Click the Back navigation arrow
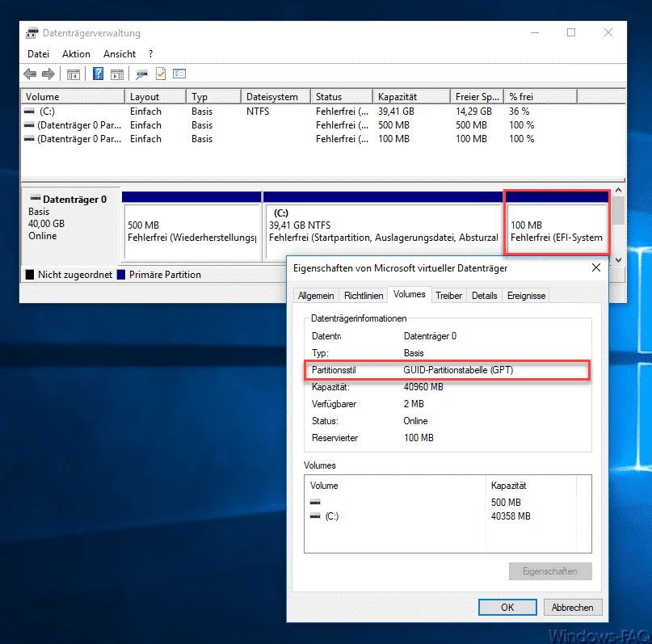 point(30,73)
